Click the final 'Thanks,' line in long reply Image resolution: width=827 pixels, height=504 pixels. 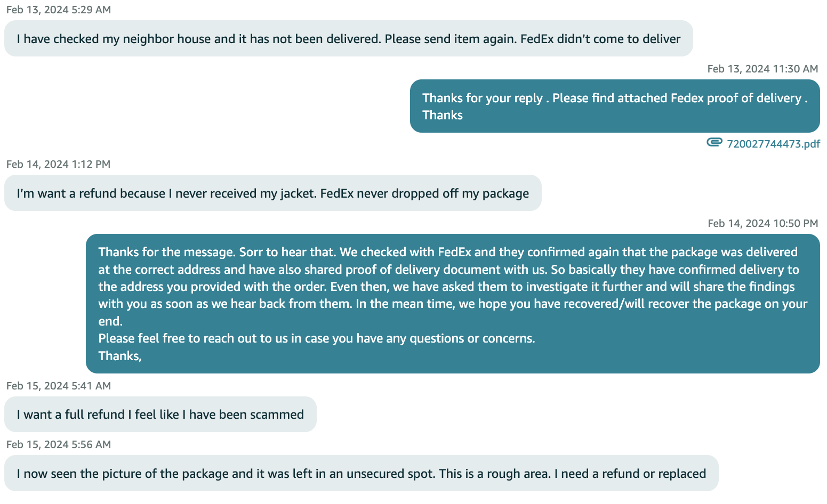tap(120, 356)
